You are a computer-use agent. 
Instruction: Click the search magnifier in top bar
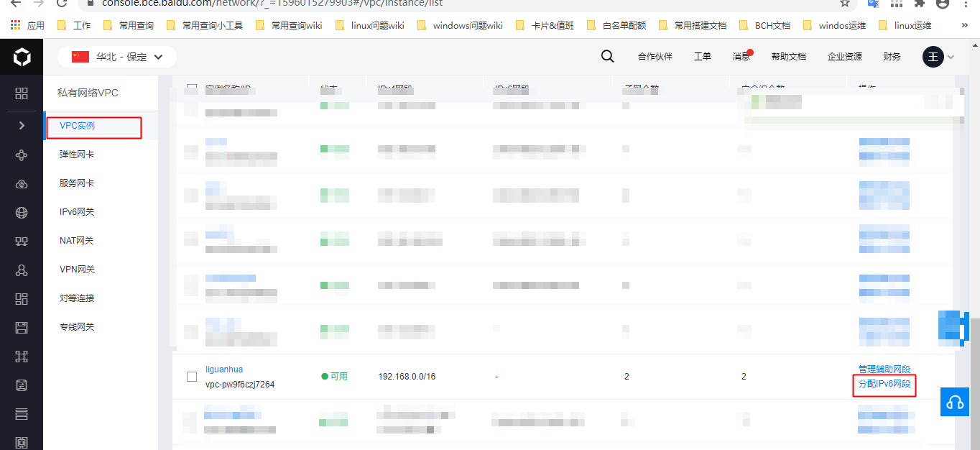[x=607, y=57]
